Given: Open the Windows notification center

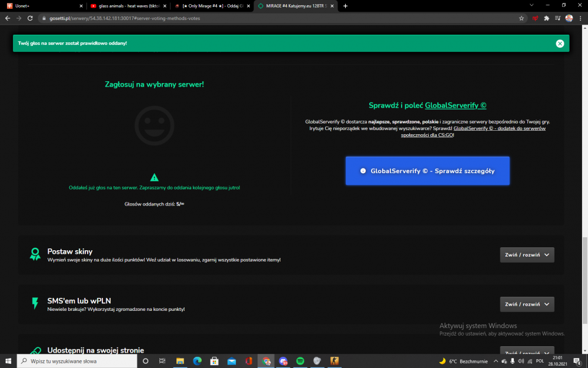Looking at the screenshot, I should 578,362.
